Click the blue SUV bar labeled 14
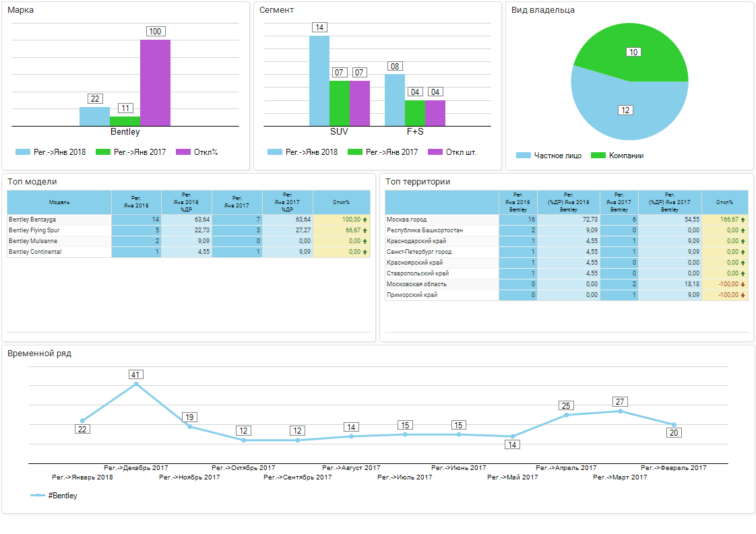 coord(319,81)
